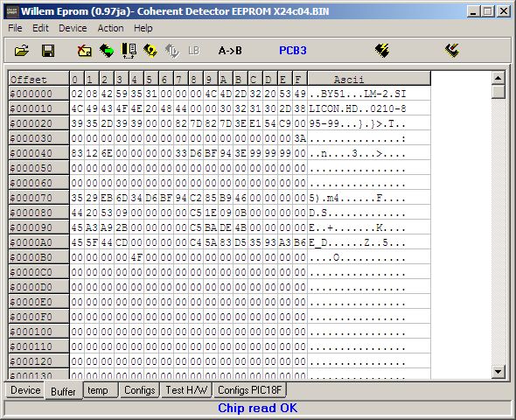Click hex byte 02 at offset $000000
Image resolution: width=516 pixels, height=420 pixels.
coord(77,94)
